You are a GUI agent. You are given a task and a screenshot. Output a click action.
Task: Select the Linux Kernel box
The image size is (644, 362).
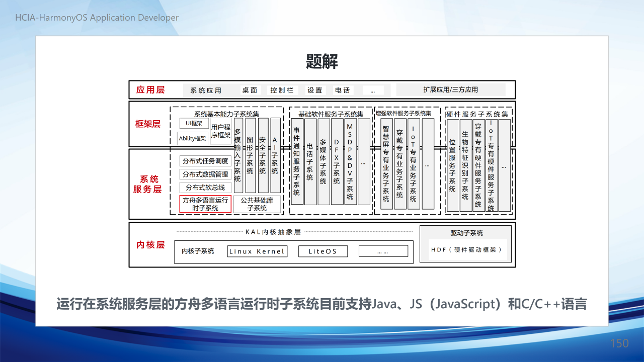(257, 251)
